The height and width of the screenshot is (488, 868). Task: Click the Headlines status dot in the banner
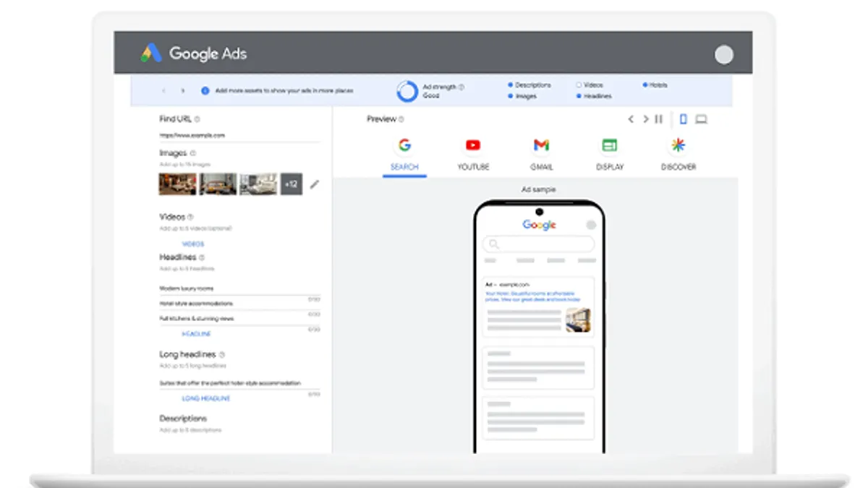click(x=579, y=96)
